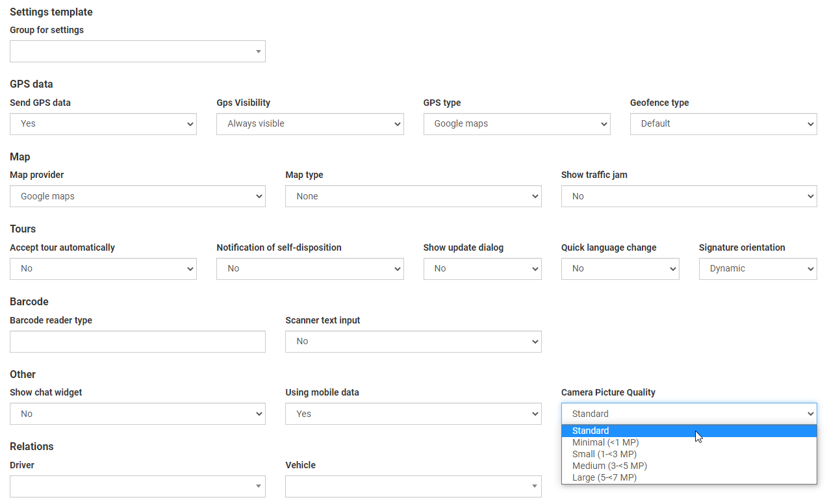Open the Group for settings dropdown
The width and height of the screenshot is (827, 504).
tap(137, 51)
